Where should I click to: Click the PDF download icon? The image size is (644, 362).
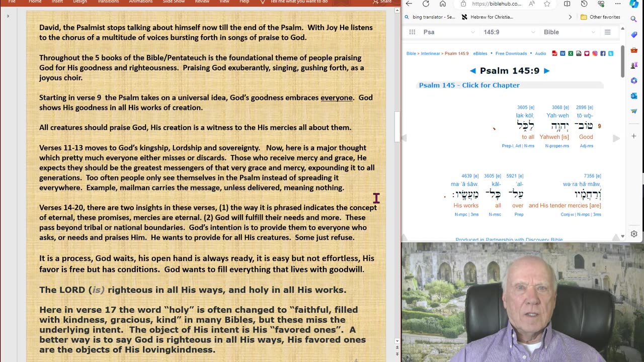coord(554,53)
